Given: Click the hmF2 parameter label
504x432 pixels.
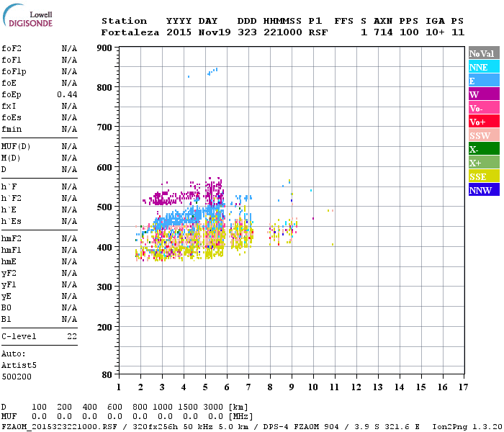Looking at the screenshot, I should pyautogui.click(x=12, y=238).
